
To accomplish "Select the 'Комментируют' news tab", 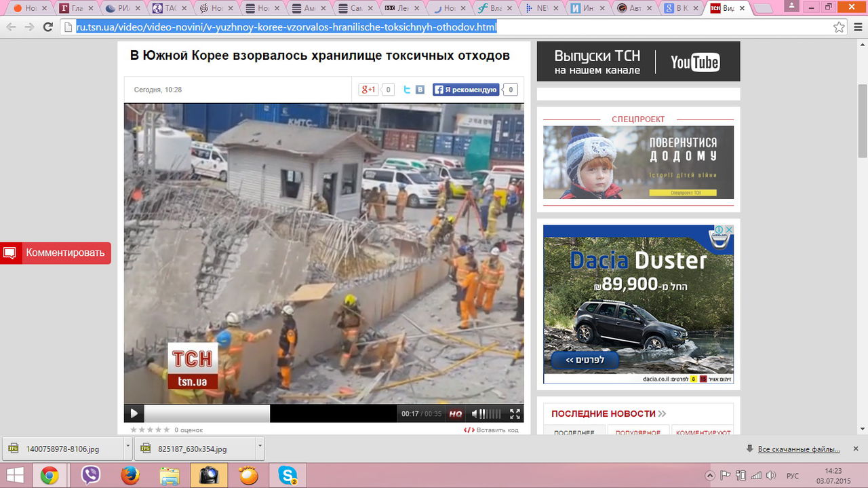I will pyautogui.click(x=703, y=432).
